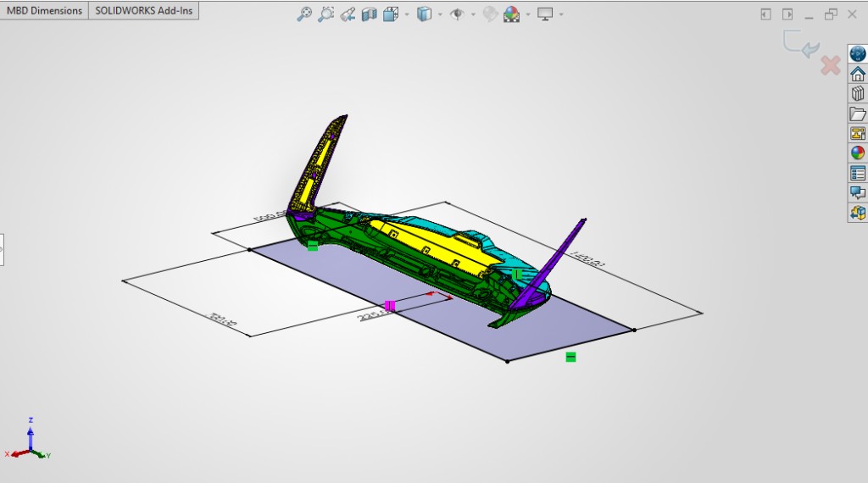Open the MBD Dimensions tab

click(44, 10)
